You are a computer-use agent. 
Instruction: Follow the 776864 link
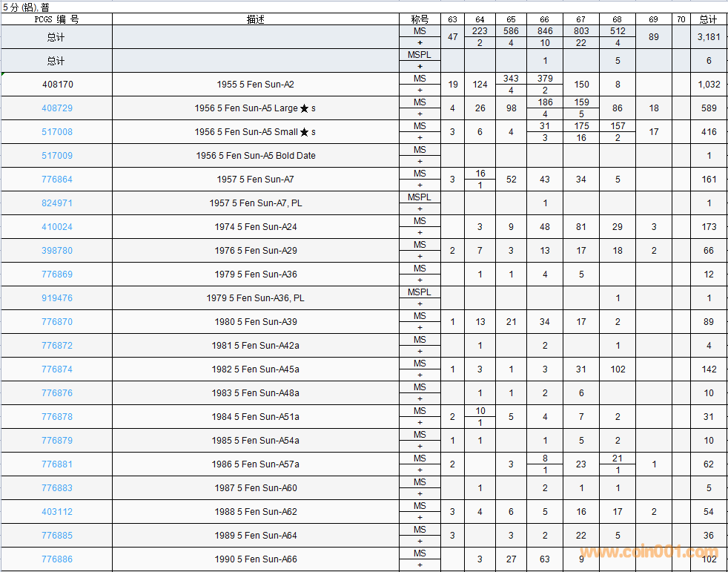tap(57, 180)
